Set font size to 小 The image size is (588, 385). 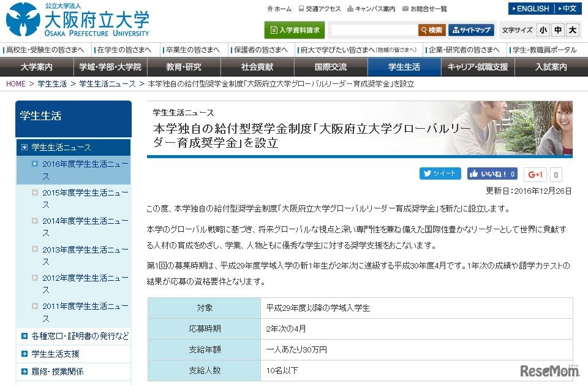click(x=543, y=30)
